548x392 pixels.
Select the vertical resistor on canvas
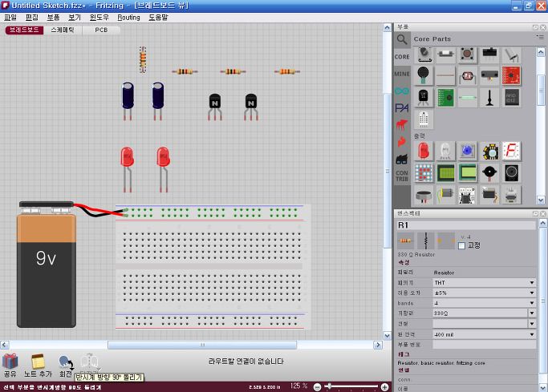(143, 59)
